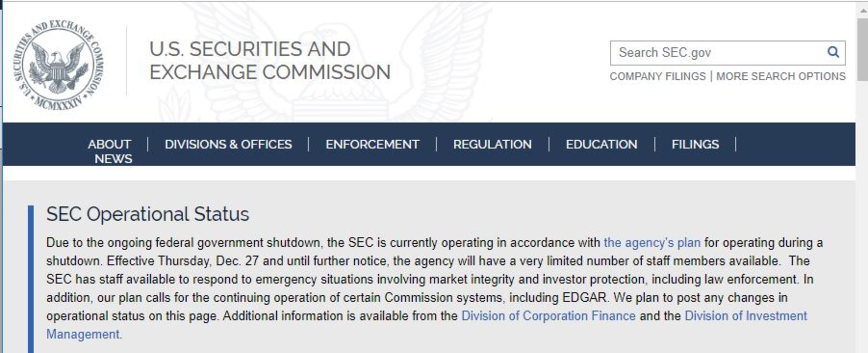Image resolution: width=868 pixels, height=353 pixels.
Task: Follow "the agency's plan" link
Action: [652, 242]
